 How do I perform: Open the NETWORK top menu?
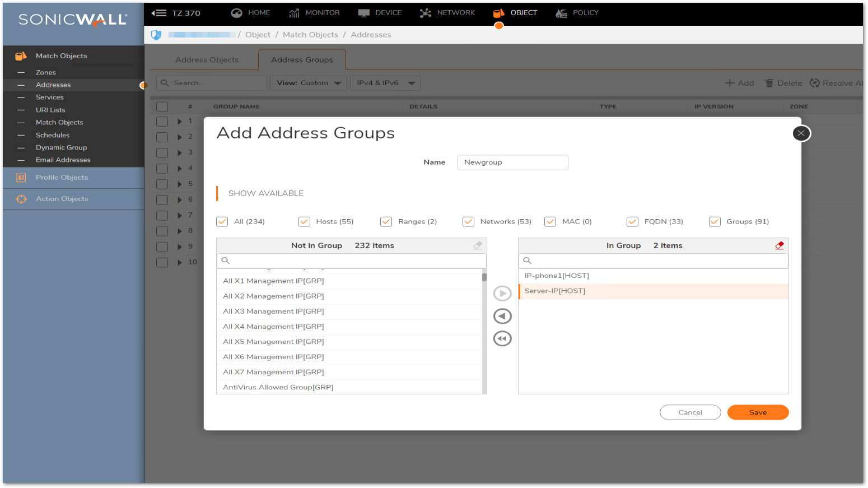click(x=447, y=13)
